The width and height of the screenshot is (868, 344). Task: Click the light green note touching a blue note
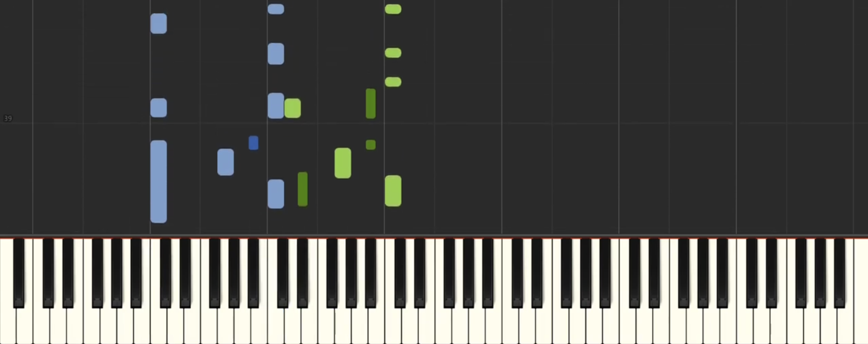[x=293, y=108]
